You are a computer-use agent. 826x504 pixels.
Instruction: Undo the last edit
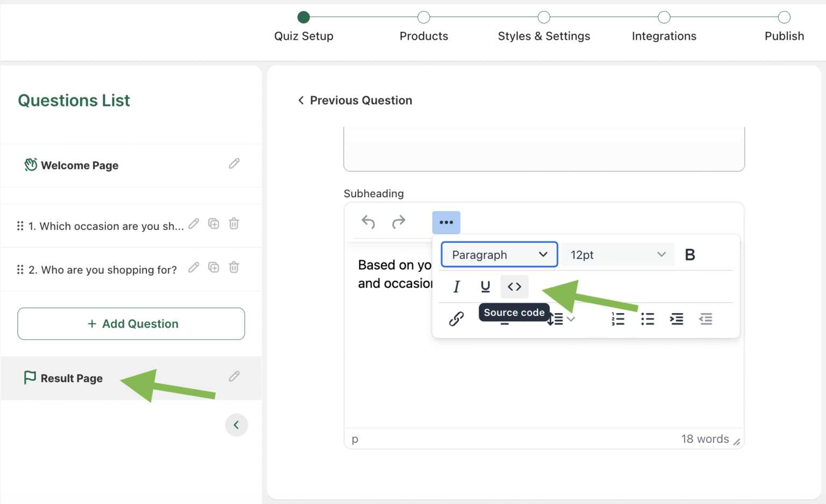click(x=368, y=222)
